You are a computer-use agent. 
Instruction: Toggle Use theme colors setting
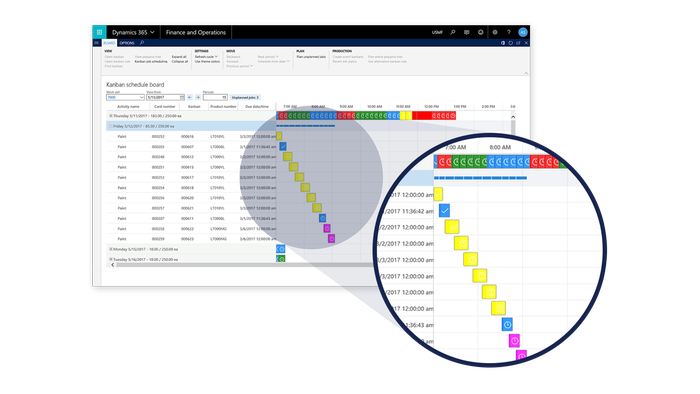pos(207,62)
